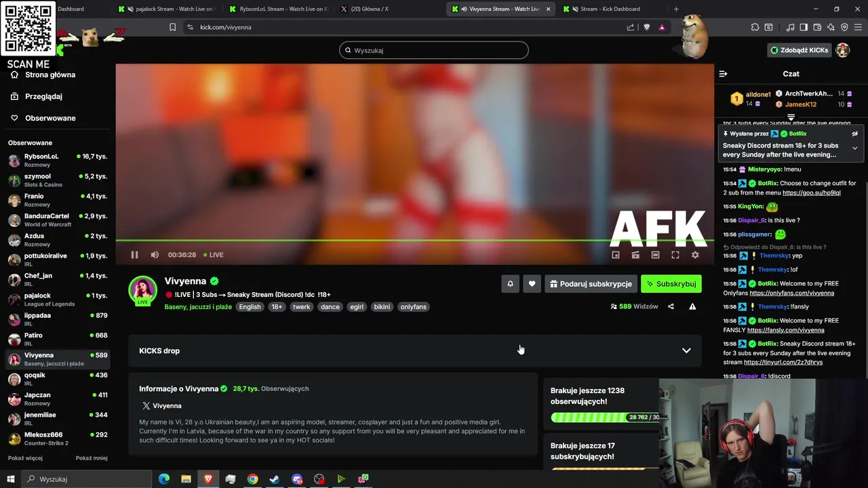Select the English tag
Screen dimensions: 868x488
click(250, 307)
